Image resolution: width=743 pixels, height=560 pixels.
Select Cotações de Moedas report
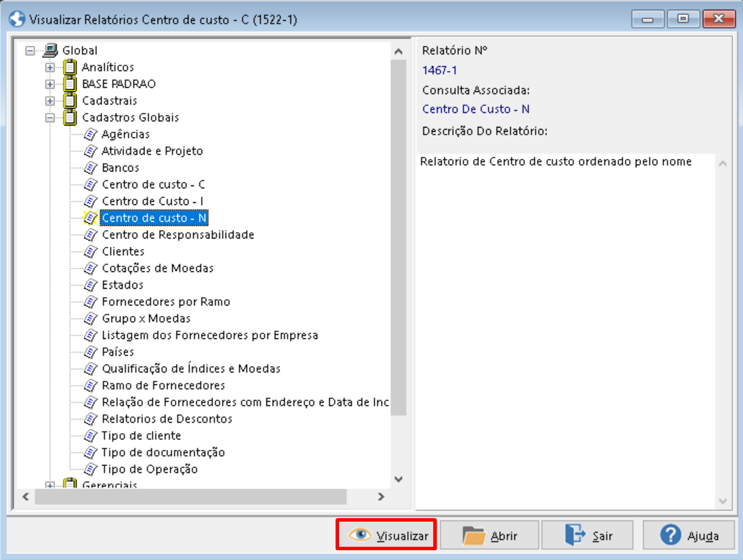click(x=158, y=268)
